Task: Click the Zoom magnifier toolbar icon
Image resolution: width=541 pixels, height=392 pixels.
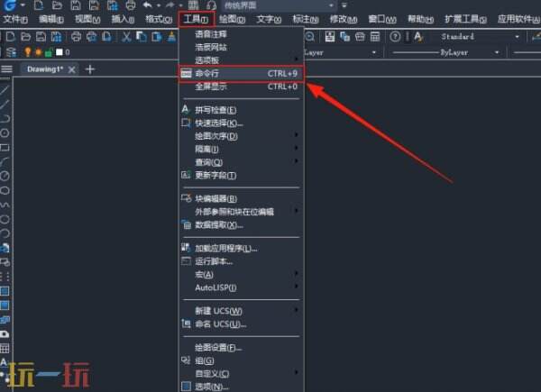Action: click(310, 37)
